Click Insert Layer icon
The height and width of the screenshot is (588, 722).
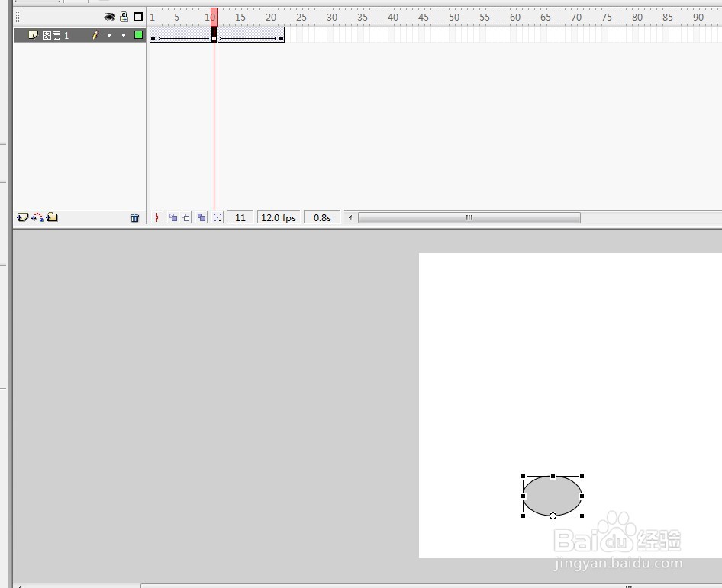23,217
